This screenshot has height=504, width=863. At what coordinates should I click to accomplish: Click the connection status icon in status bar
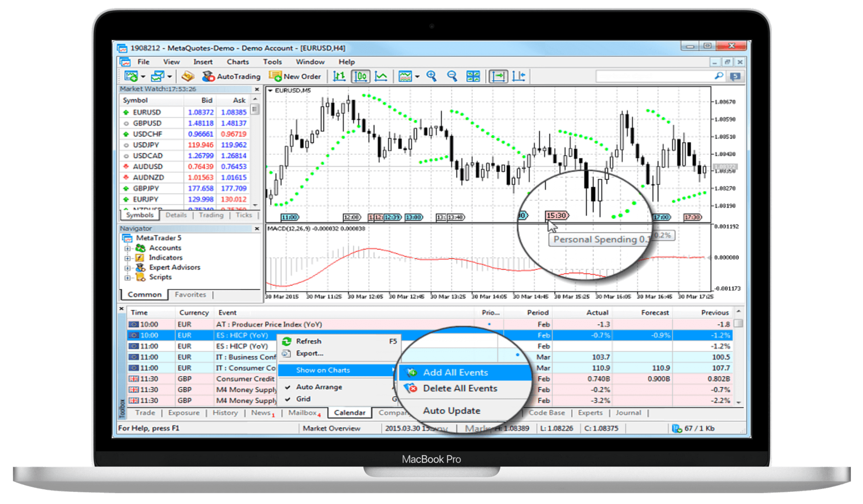(x=677, y=428)
